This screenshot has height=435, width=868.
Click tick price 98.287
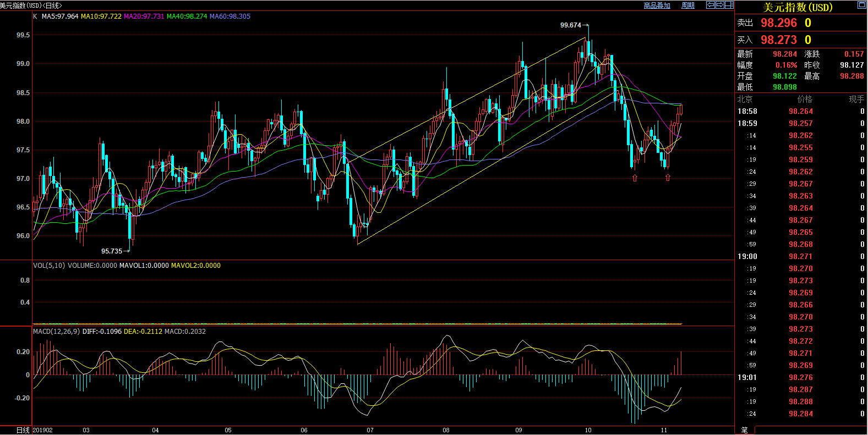pos(801,390)
